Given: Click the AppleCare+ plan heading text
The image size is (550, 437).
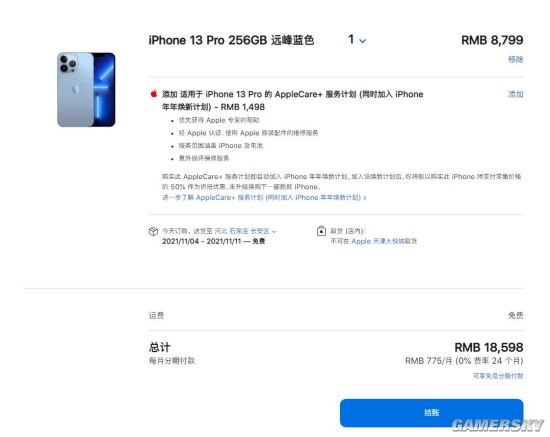Looking at the screenshot, I should pyautogui.click(x=293, y=100).
